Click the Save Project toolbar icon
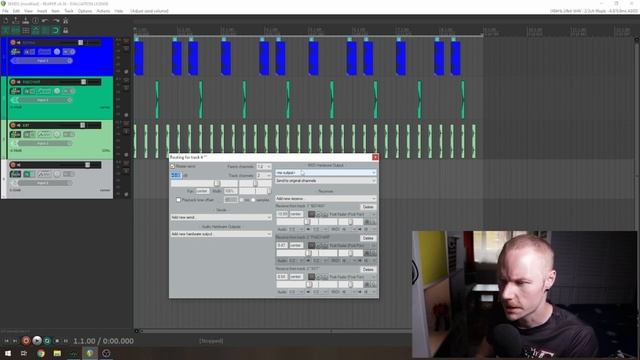 26,20
